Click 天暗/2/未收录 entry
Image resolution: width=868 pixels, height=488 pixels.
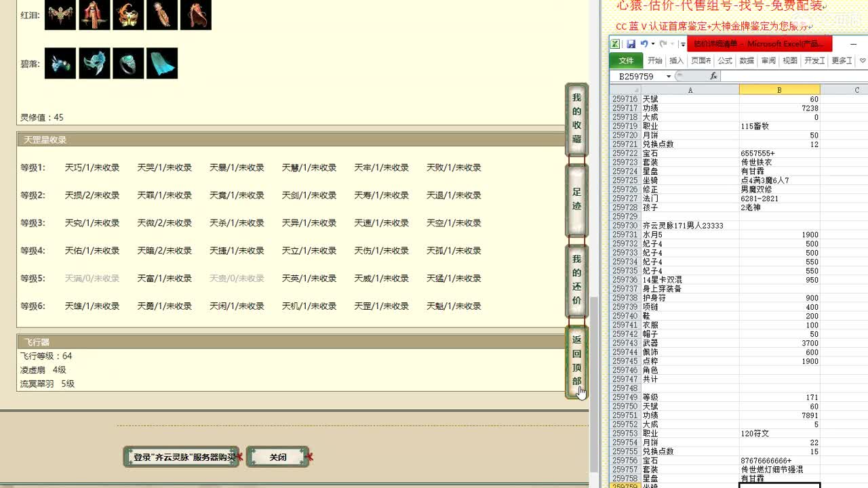click(x=165, y=251)
